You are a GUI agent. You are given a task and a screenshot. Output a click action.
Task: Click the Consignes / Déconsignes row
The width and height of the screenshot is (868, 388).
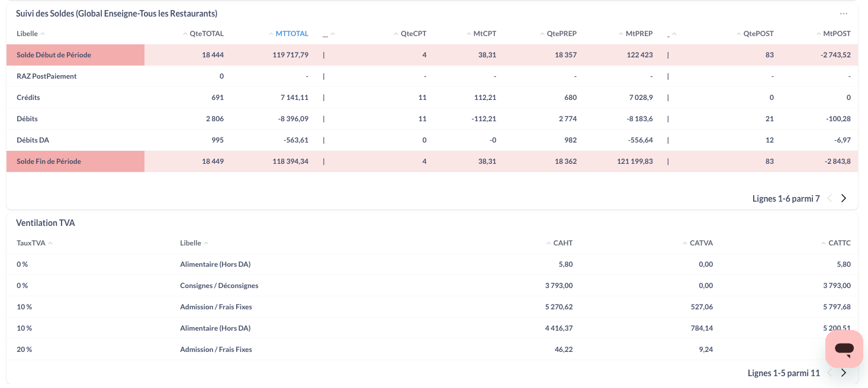click(219, 286)
